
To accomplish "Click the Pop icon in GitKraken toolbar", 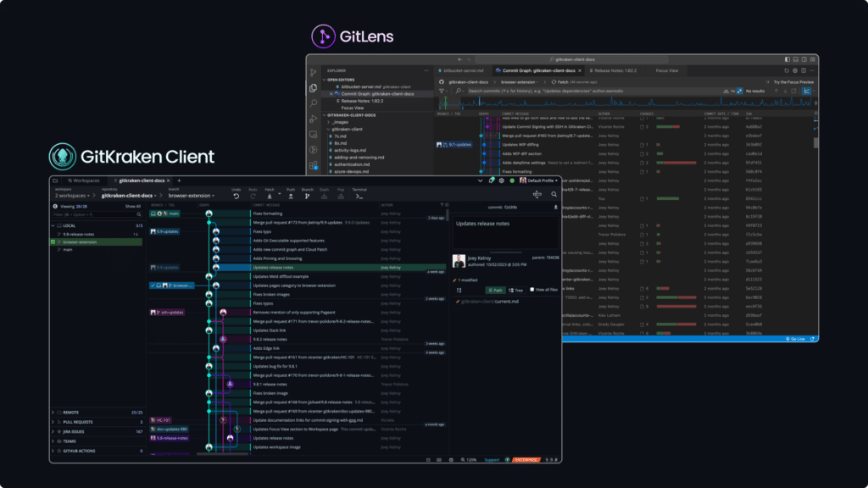I will click(341, 196).
